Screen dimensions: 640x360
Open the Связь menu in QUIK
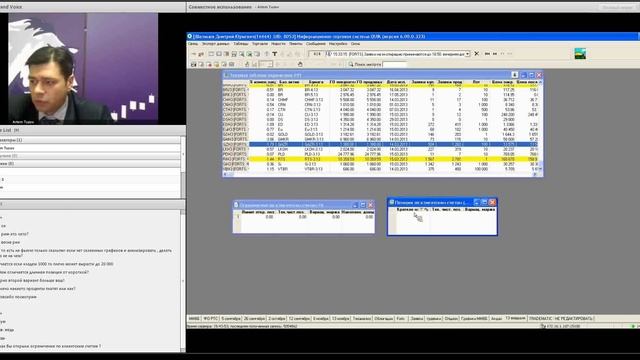pyautogui.click(x=193, y=44)
